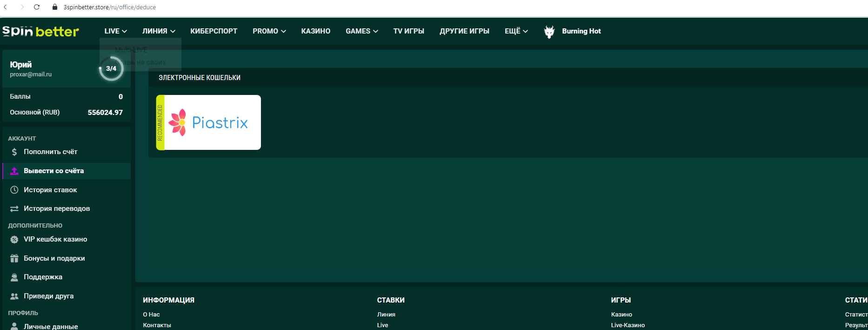Click the VIP кешбэк казино badge icon
Screen dimensions: 868x330
[x=14, y=239]
